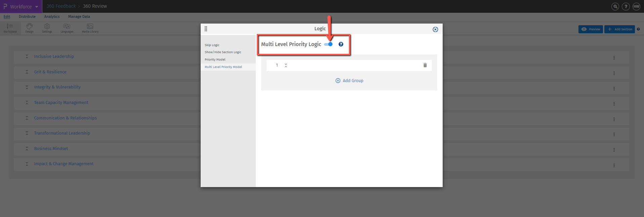Viewport: 644px width, 217px height.
Task: Open Inclusive Leadership more options menu
Action: click(614, 58)
